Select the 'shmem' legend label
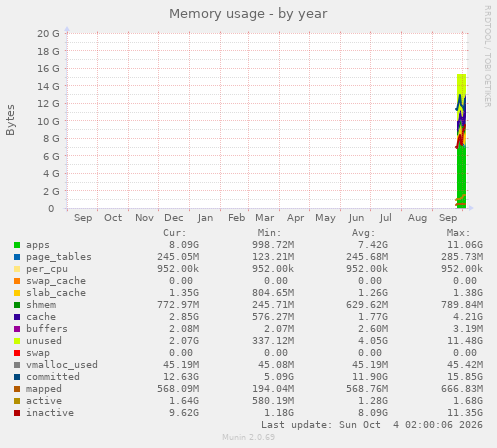This screenshot has height=448, width=497. point(41,305)
